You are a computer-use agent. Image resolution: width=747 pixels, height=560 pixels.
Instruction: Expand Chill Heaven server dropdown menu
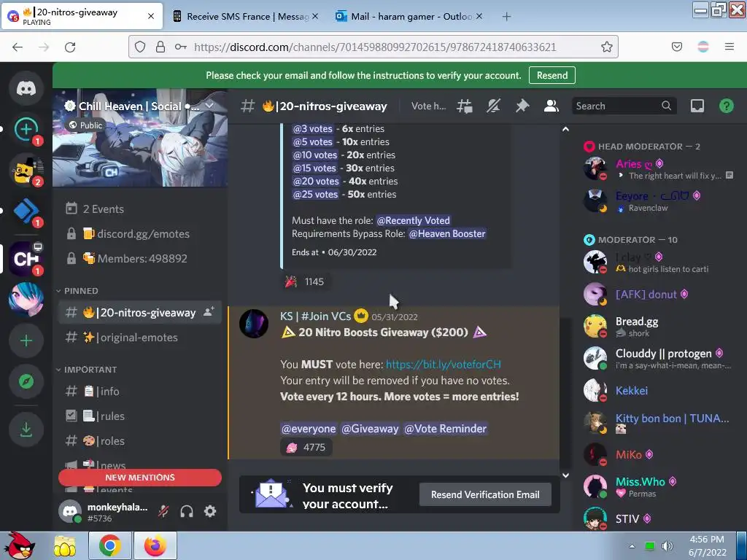click(x=209, y=106)
